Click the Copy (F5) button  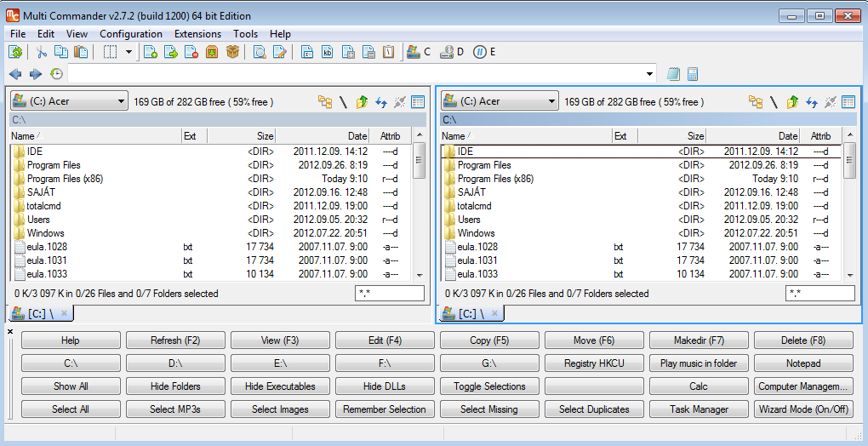coord(489,340)
